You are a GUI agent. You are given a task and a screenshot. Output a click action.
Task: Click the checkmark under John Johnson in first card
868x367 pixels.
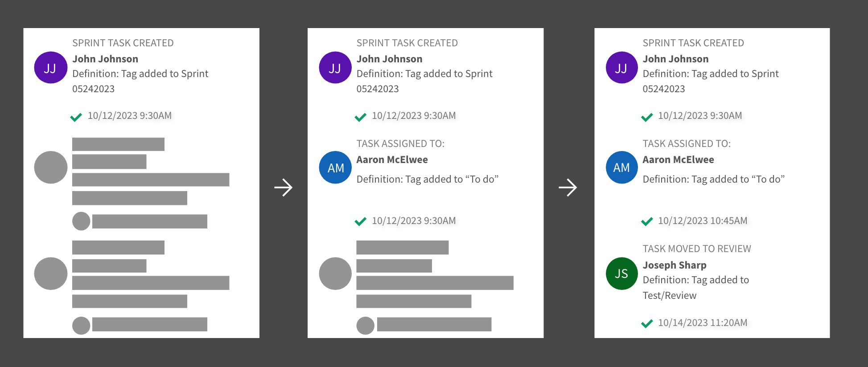76,117
